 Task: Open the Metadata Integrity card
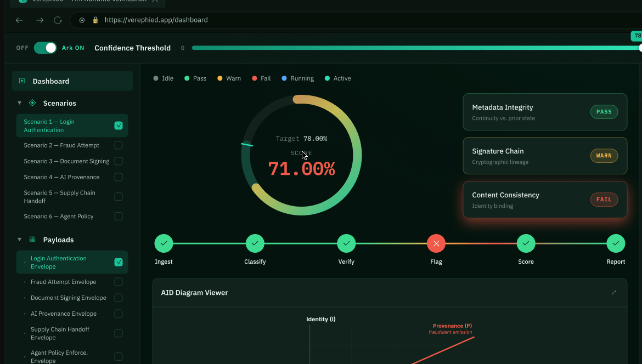tap(545, 112)
